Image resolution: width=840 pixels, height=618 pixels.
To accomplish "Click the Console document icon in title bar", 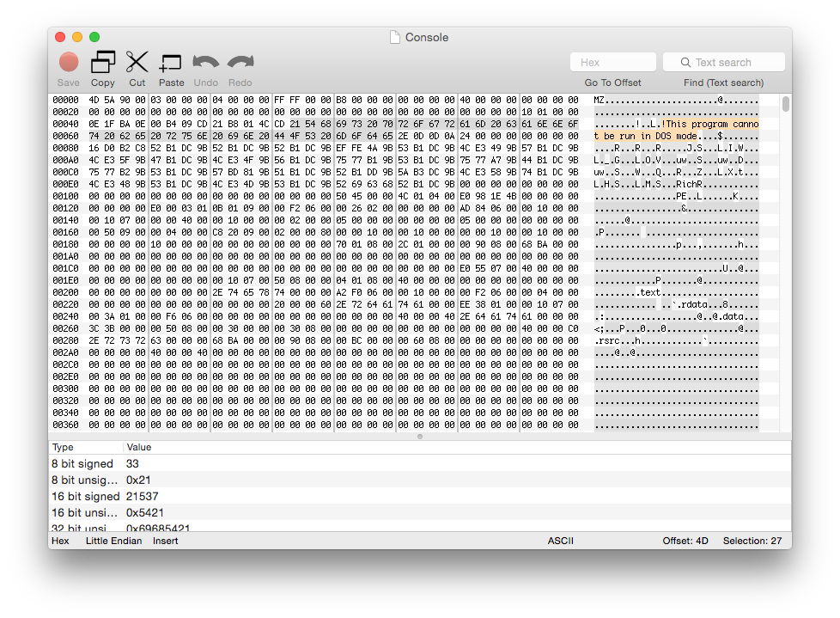I will (395, 37).
